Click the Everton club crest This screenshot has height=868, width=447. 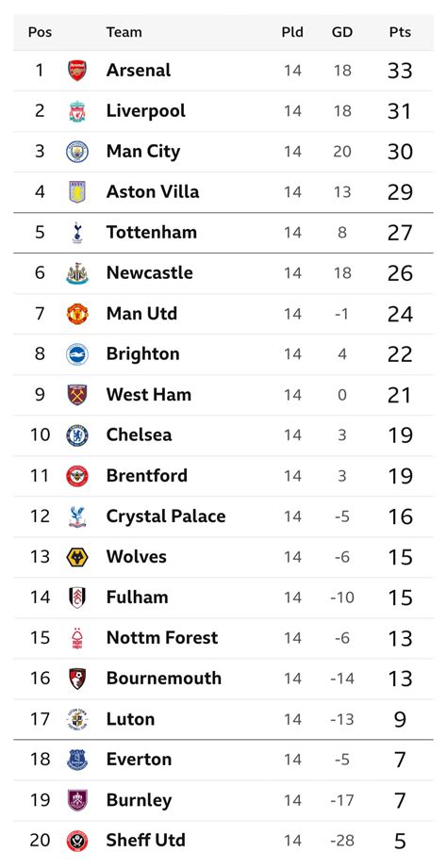click(x=77, y=760)
